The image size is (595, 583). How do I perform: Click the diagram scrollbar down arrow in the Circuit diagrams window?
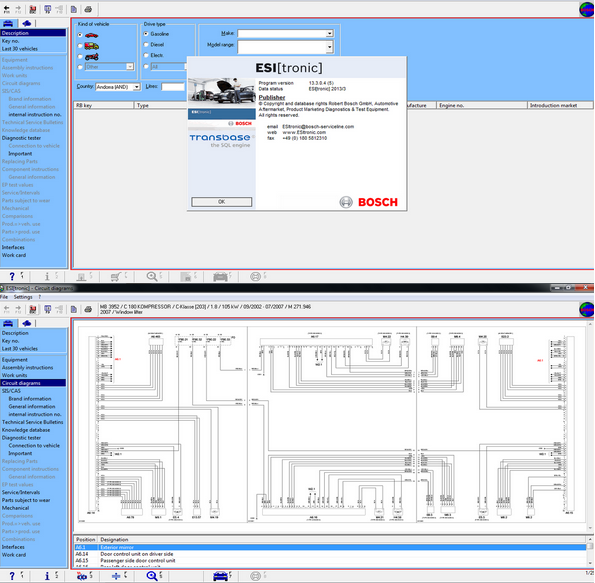[x=590, y=528]
